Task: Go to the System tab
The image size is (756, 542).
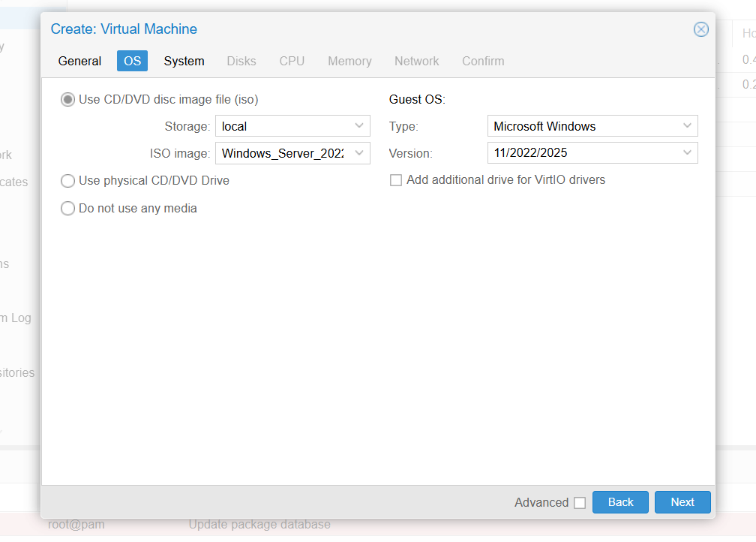Action: click(x=184, y=61)
